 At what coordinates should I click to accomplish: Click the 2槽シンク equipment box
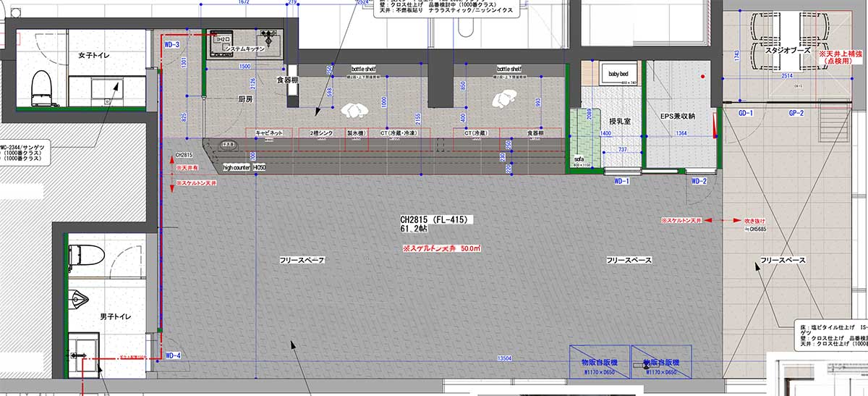[x=319, y=134]
